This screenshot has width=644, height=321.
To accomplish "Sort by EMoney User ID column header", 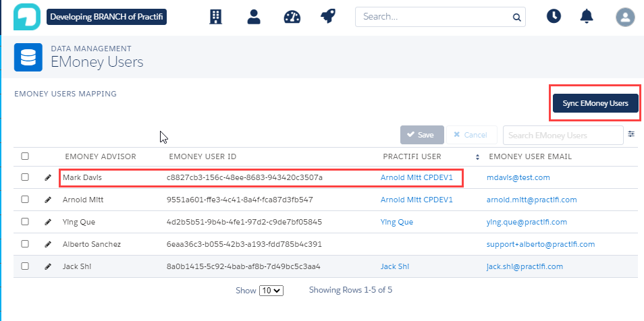I will 203,157.
